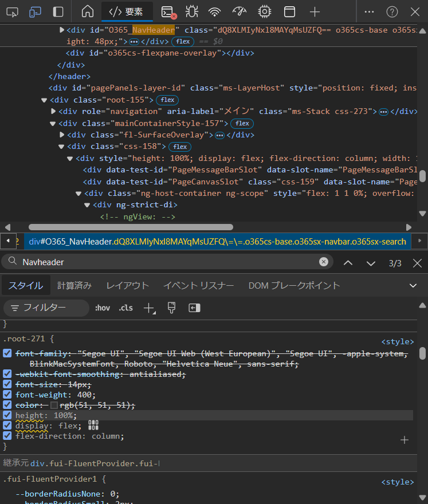This screenshot has width=428, height=504.
Task: Open the Sources tool bug icon
Action: 191,11
